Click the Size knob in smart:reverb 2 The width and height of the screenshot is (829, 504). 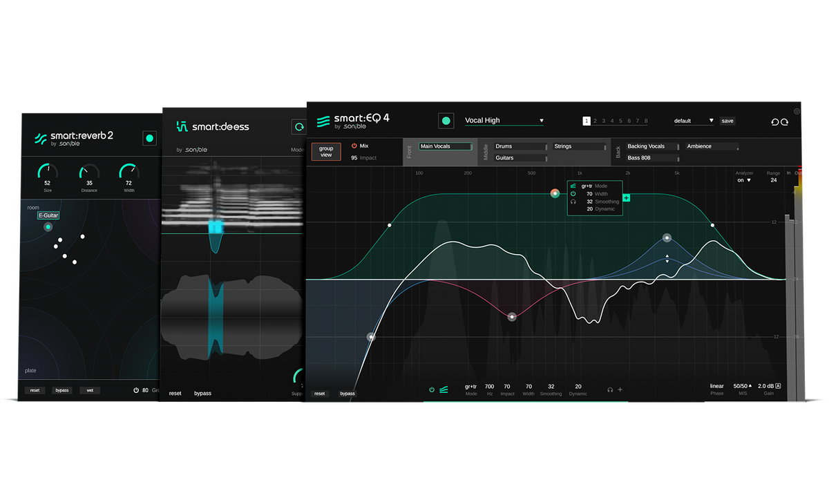click(x=48, y=171)
